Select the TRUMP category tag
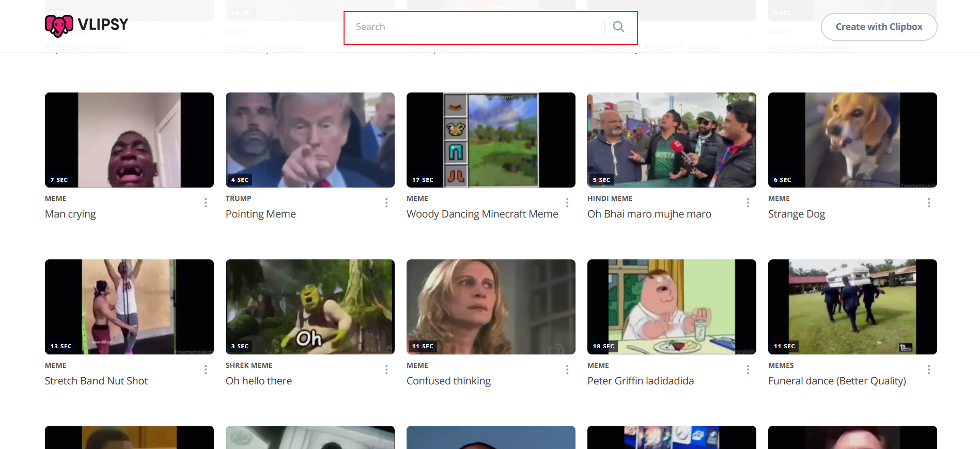980x449 pixels. (x=239, y=198)
